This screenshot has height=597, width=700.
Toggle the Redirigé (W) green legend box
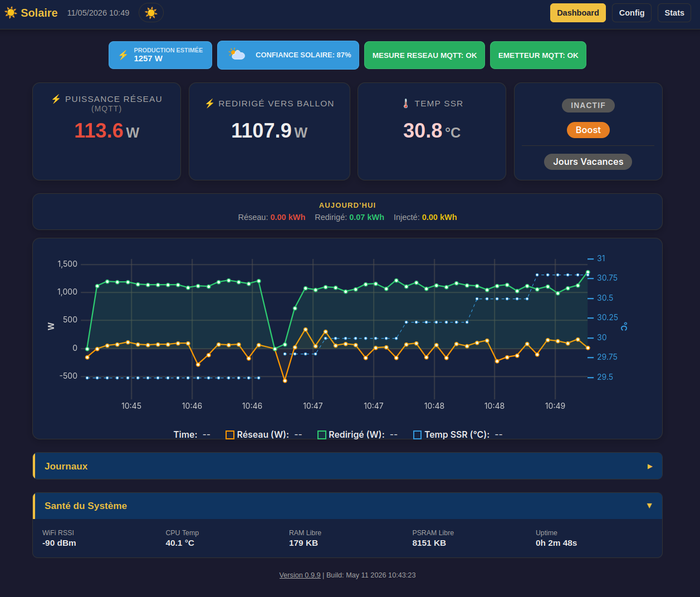click(x=321, y=435)
